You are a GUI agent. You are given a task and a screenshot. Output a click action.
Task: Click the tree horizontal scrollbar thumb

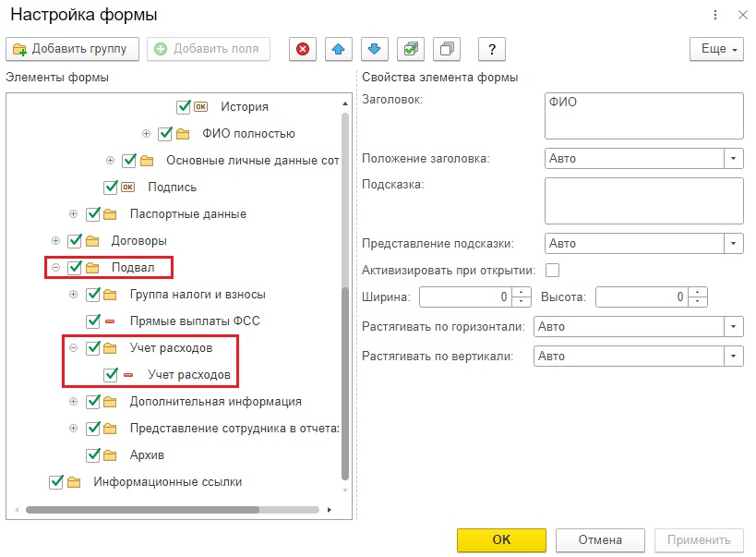[142, 510]
